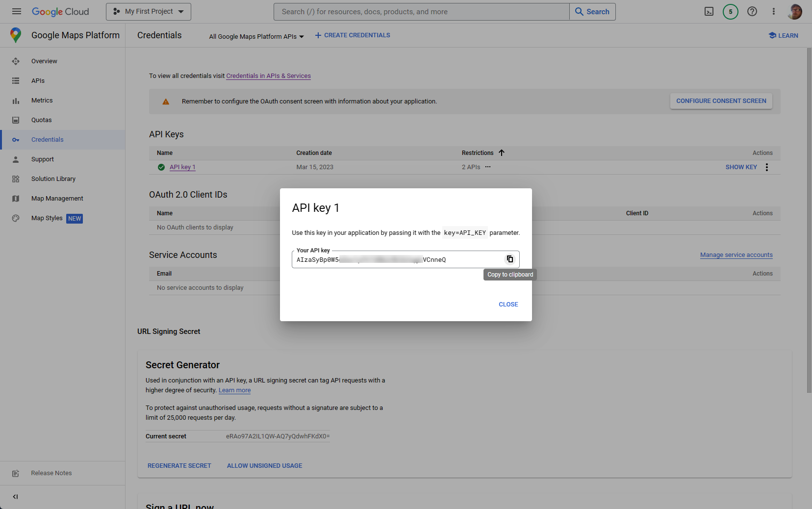
Task: Click the API key 1 green status checkmark
Action: (161, 167)
